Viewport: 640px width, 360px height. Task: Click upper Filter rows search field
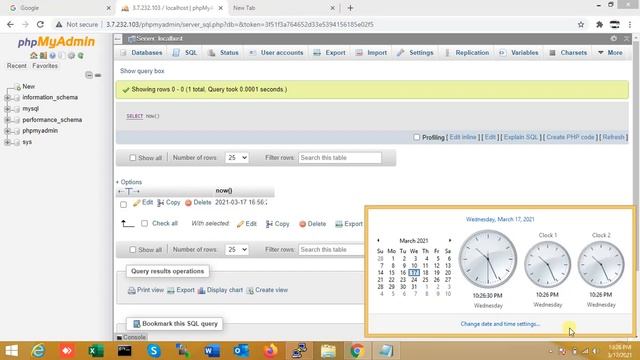[x=340, y=158]
